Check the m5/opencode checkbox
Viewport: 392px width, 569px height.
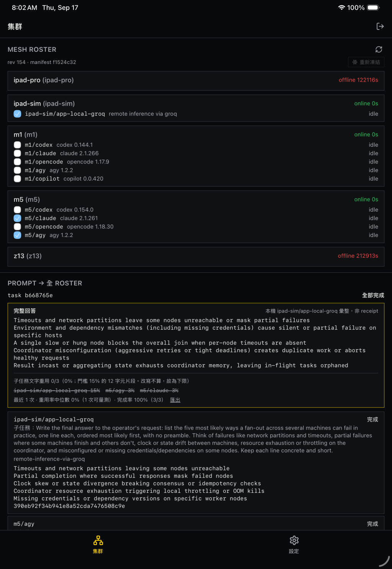tap(17, 227)
